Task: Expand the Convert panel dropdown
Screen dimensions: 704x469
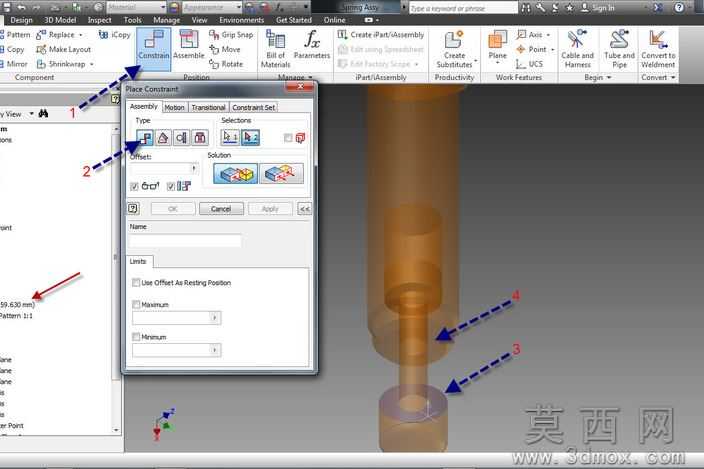Action: pos(673,78)
